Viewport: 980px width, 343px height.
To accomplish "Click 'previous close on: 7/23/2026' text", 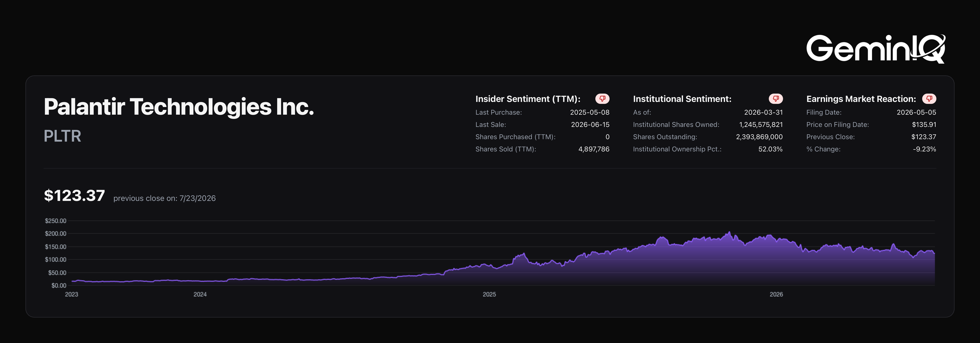I will click(x=164, y=198).
